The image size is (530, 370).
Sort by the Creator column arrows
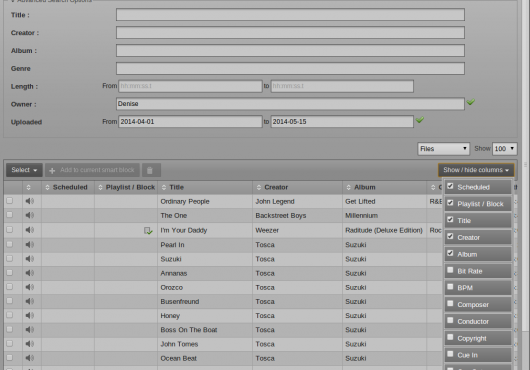tap(259, 188)
